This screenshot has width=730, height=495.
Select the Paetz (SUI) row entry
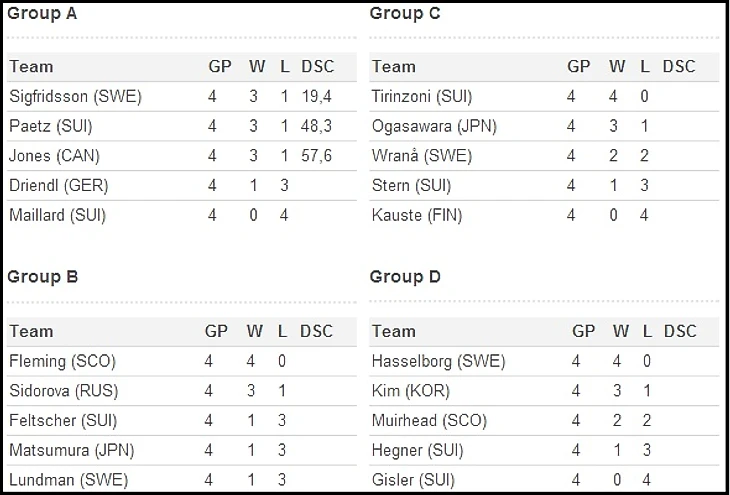50,126
